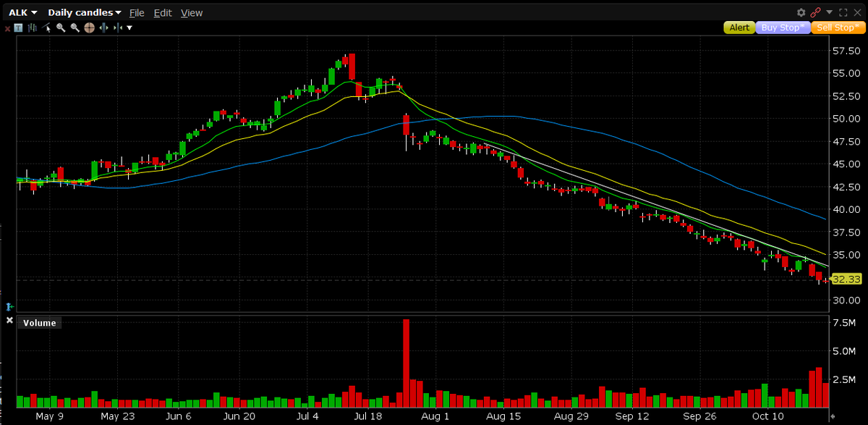Click the compress time axis icon
The height and width of the screenshot is (425, 868).
coord(117,28)
